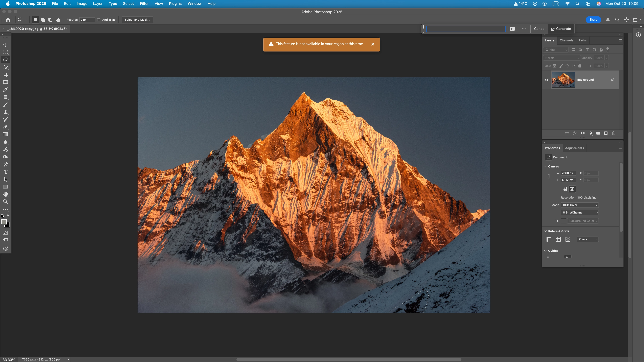The height and width of the screenshot is (362, 644).
Task: Toggle the width-height link constraint
Action: click(549, 177)
